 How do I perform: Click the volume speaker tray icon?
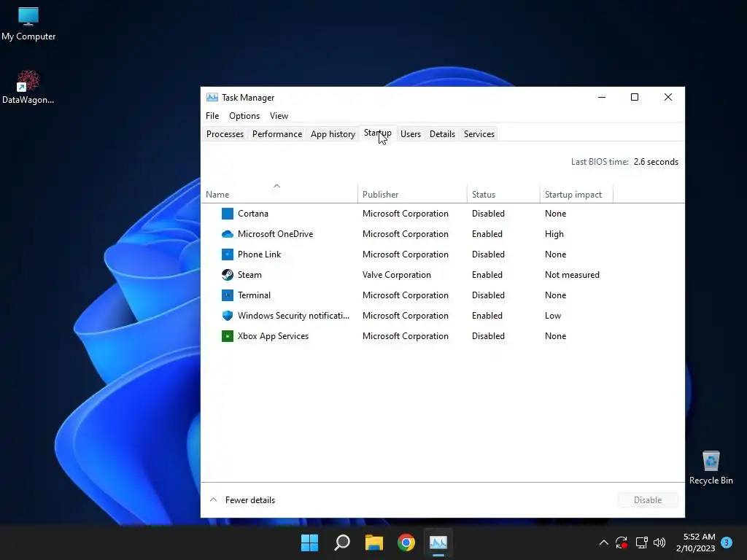click(x=659, y=542)
